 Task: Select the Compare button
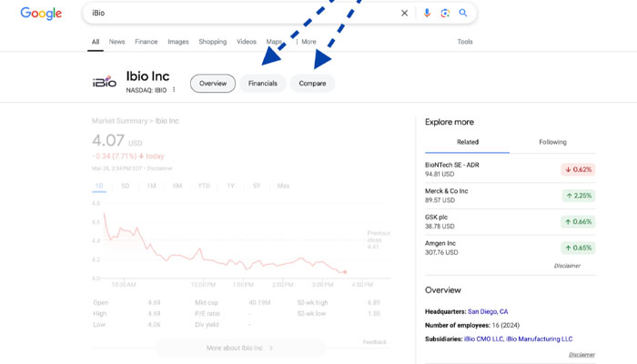click(312, 84)
